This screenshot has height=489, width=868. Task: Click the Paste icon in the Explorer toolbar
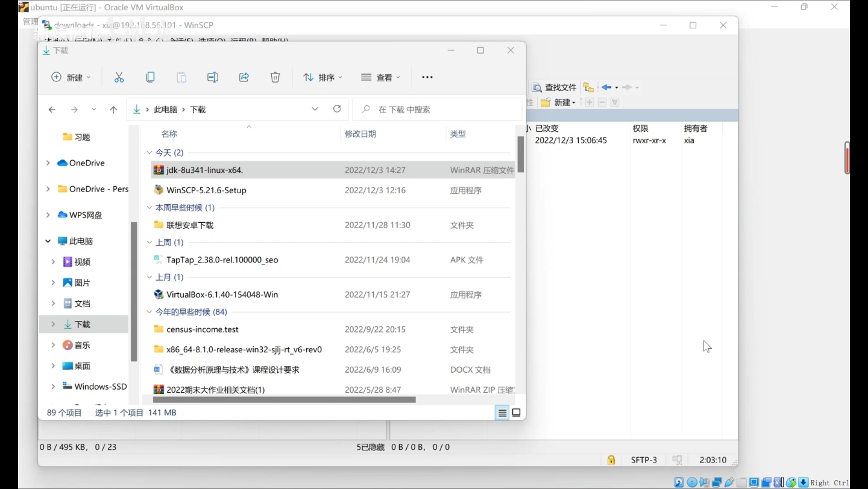point(181,77)
